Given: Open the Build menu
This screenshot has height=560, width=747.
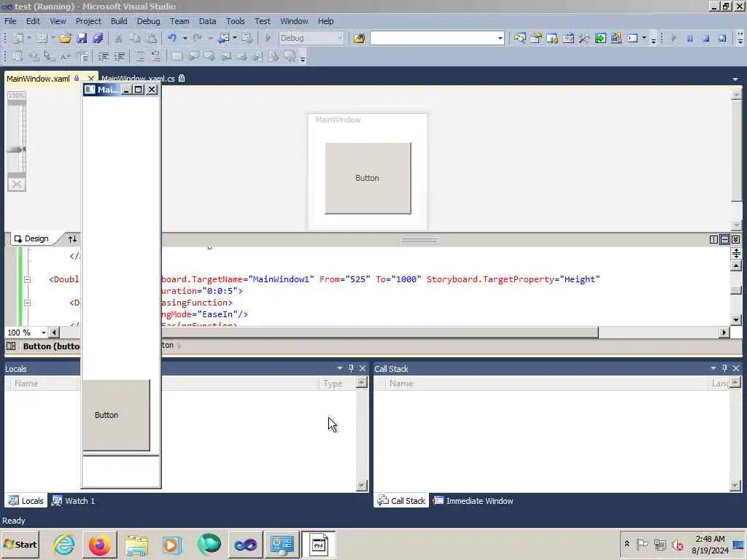Looking at the screenshot, I should click(119, 21).
